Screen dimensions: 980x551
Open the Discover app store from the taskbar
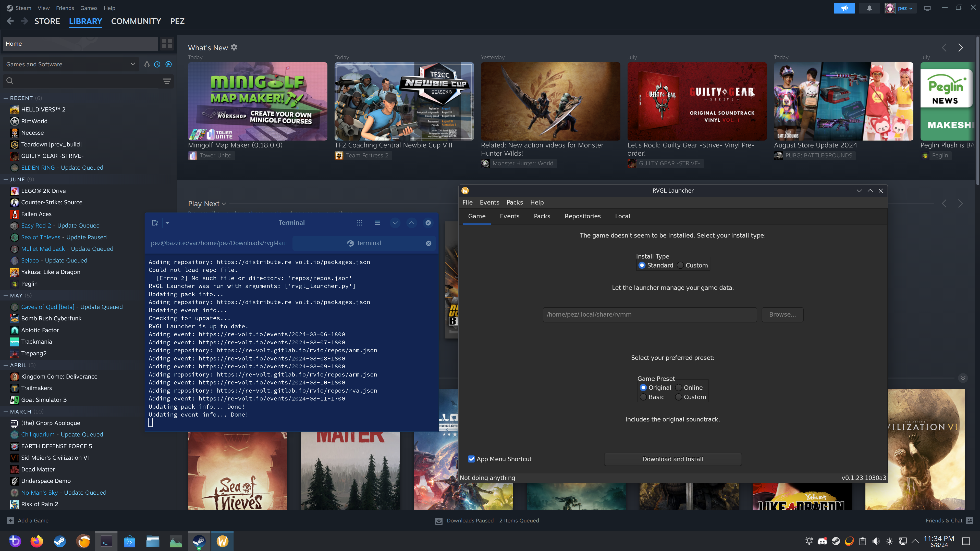(129, 541)
